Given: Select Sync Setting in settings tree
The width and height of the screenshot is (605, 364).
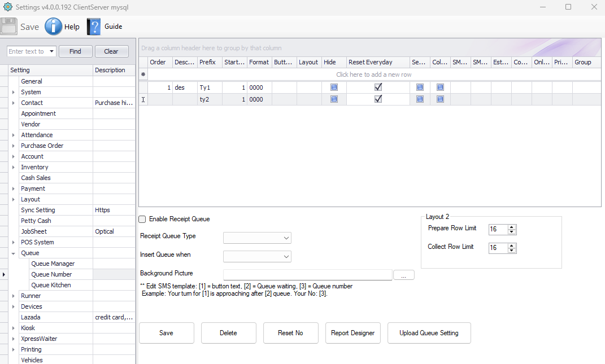Looking at the screenshot, I should pos(38,210).
